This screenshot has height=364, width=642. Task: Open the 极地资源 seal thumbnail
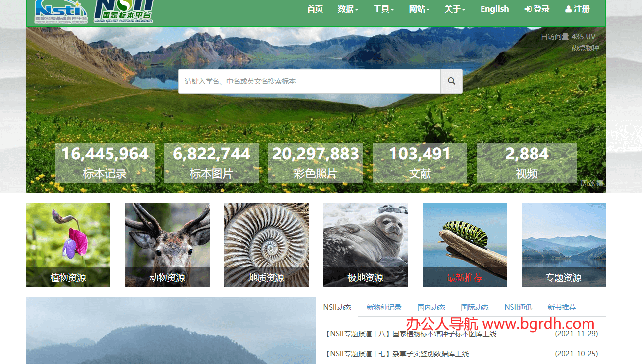pyautogui.click(x=366, y=245)
